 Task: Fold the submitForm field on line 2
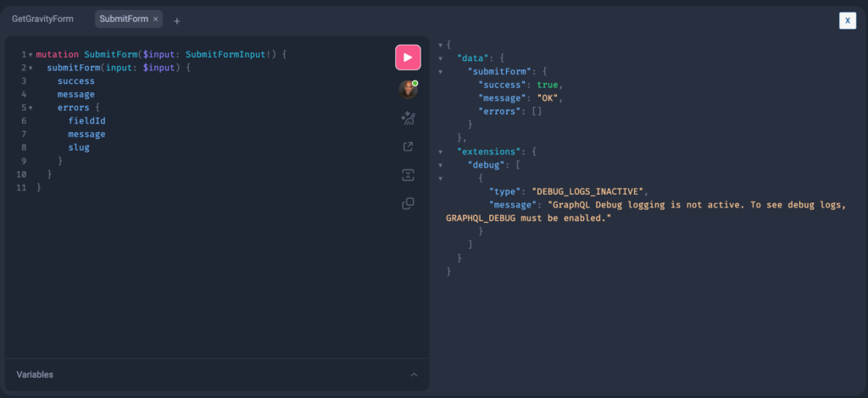[x=31, y=68]
